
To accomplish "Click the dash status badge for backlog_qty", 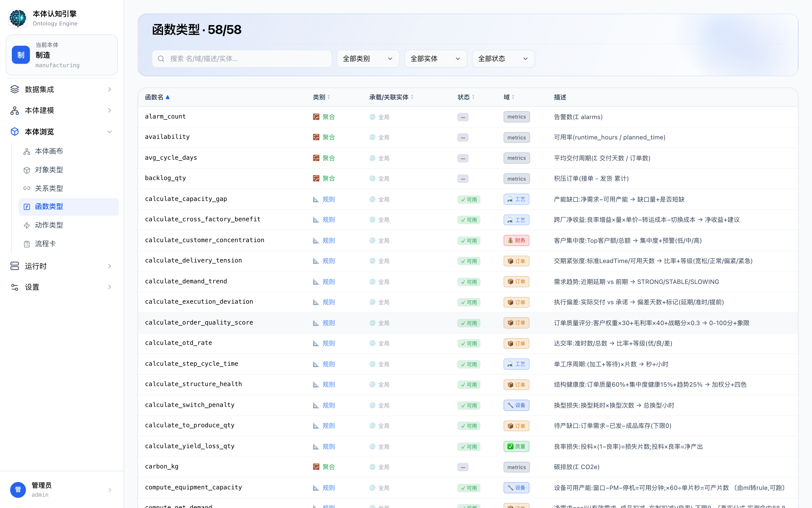I will coord(463,179).
